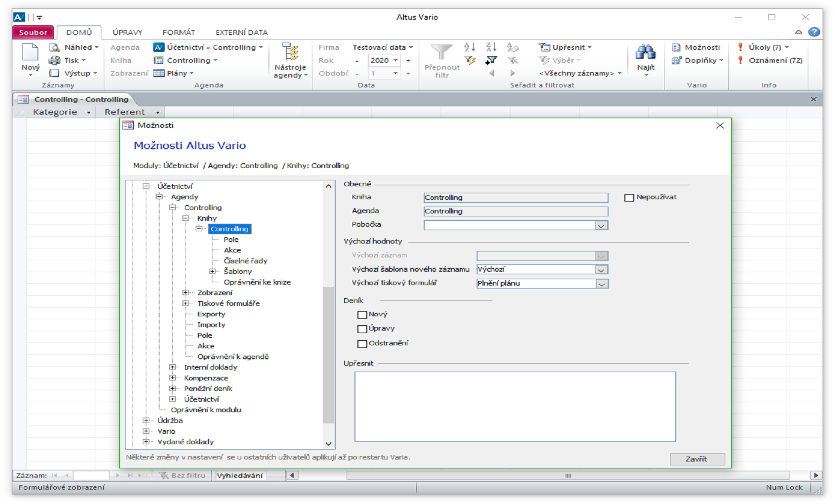The image size is (835, 504).
Task: Open Výchozí šablona nového záznamu dropdown
Action: click(x=601, y=270)
